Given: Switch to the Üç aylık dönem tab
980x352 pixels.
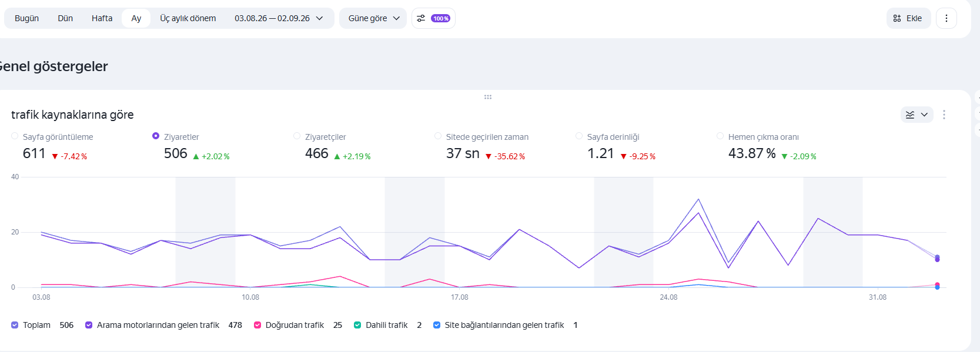Looking at the screenshot, I should point(188,18).
